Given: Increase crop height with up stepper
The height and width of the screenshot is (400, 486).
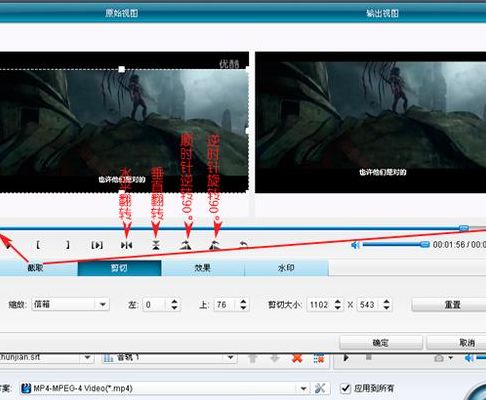Looking at the screenshot, I should (x=386, y=301).
